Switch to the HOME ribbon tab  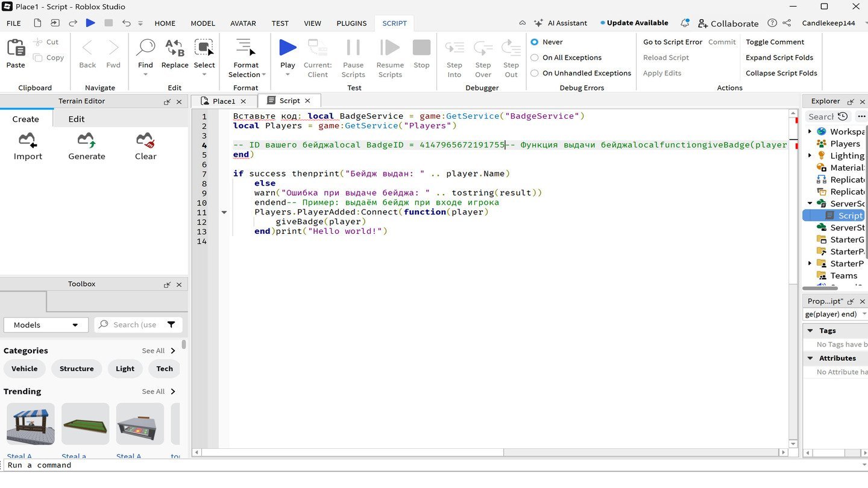click(x=165, y=23)
